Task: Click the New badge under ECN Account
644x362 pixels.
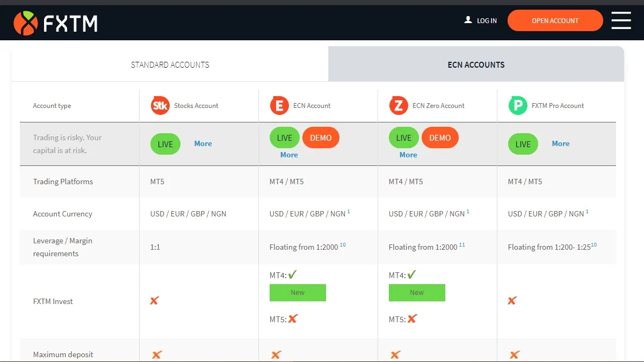Action: pyautogui.click(x=298, y=293)
